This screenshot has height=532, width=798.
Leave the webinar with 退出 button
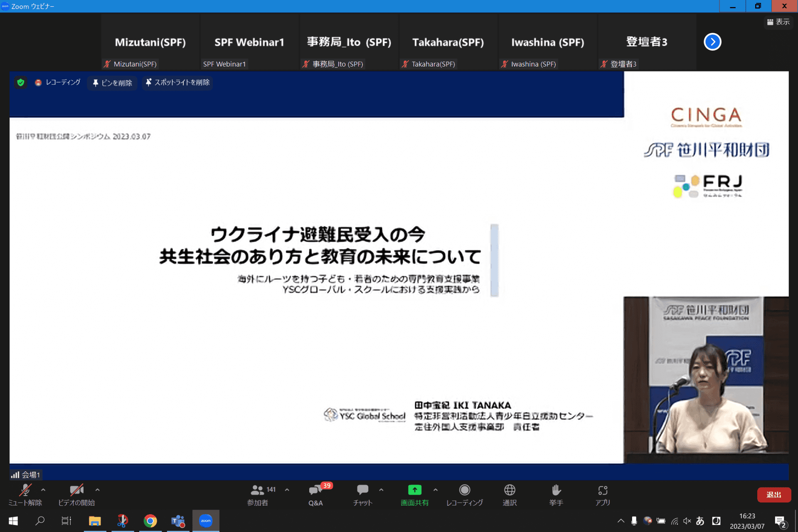click(x=773, y=495)
